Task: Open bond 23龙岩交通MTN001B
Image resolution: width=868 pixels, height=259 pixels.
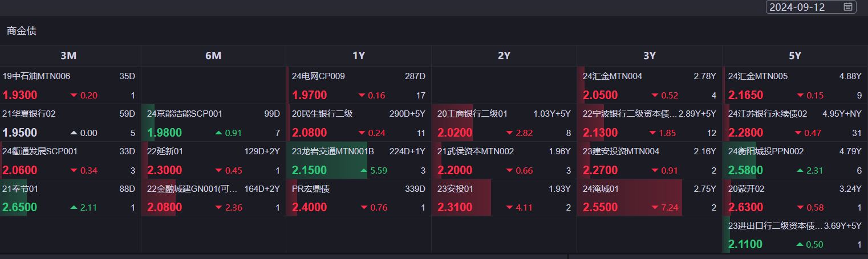Action: tap(333, 151)
